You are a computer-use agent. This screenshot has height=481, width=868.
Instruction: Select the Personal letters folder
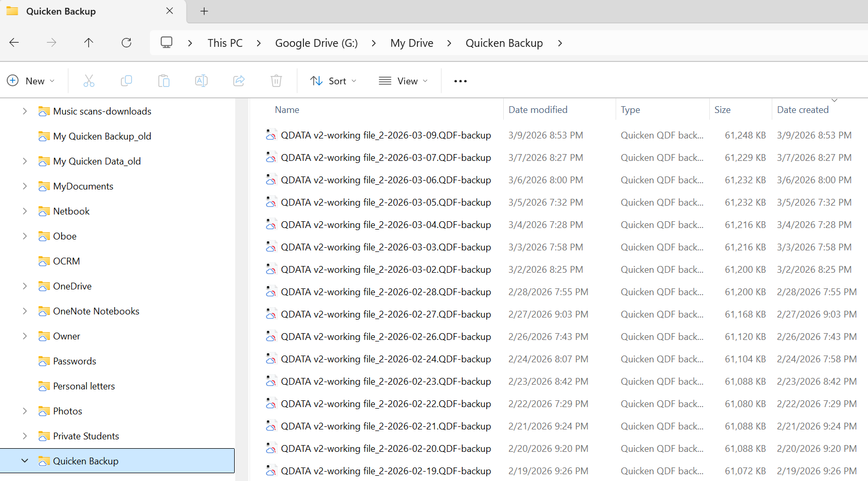tap(84, 386)
